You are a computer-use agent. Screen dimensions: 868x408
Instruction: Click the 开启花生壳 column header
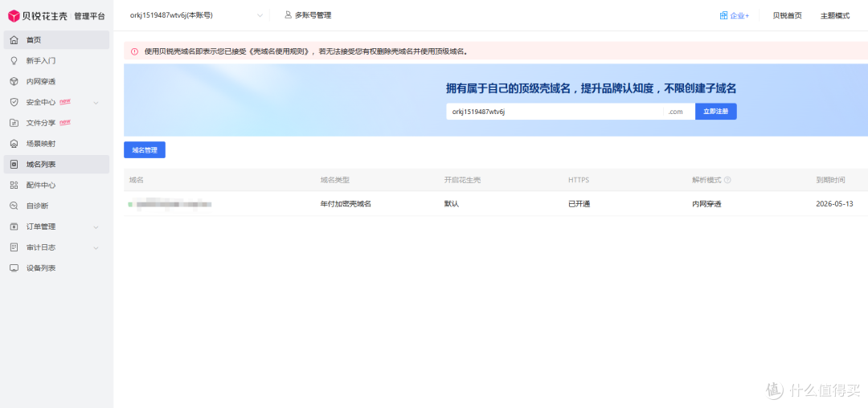coord(462,180)
